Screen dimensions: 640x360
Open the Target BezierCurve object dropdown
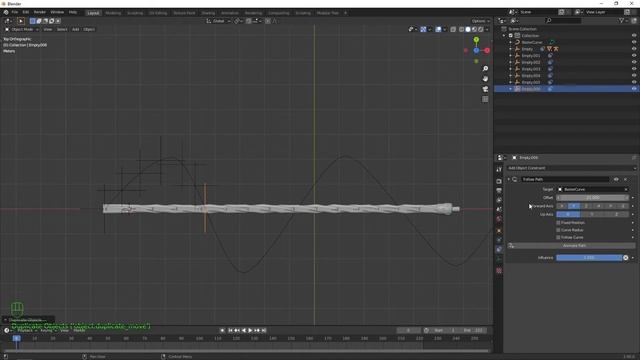tap(593, 189)
